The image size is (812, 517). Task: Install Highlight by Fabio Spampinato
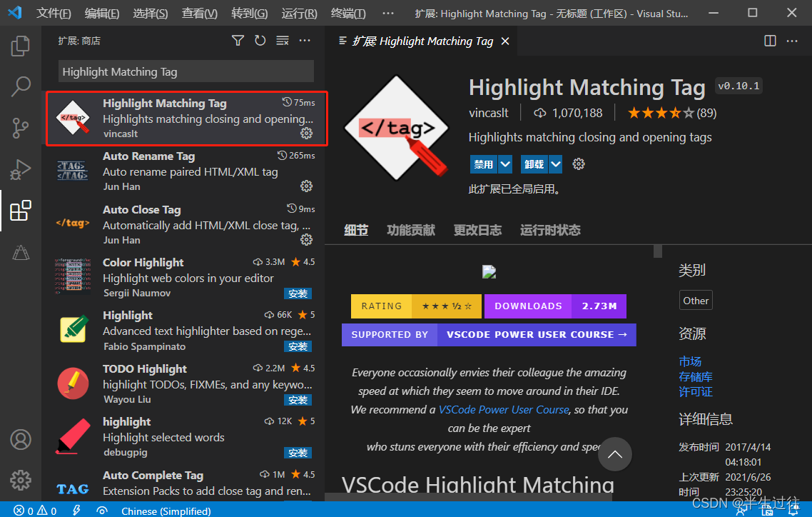pos(298,346)
